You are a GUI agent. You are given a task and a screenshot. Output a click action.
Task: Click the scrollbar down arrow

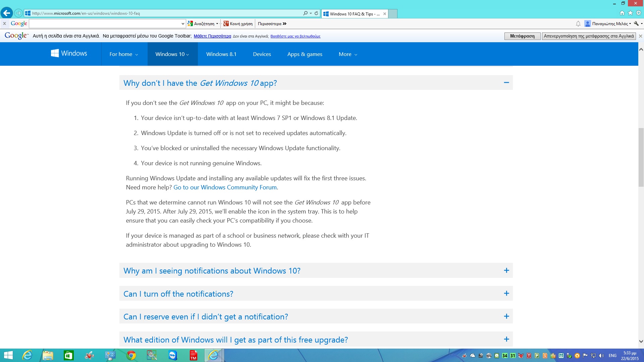tap(641, 342)
